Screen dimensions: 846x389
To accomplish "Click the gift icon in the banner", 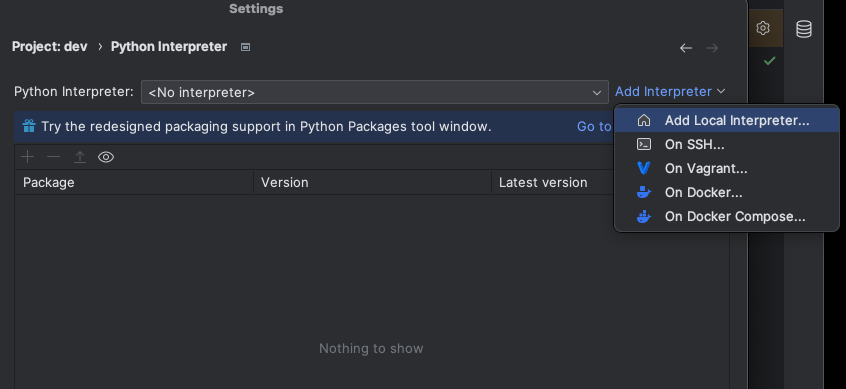I will click(x=29, y=126).
